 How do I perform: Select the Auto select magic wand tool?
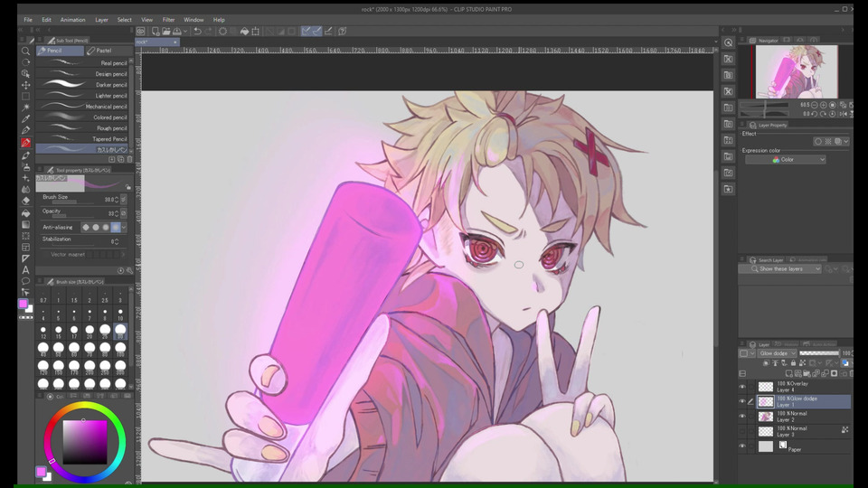pyautogui.click(x=25, y=108)
